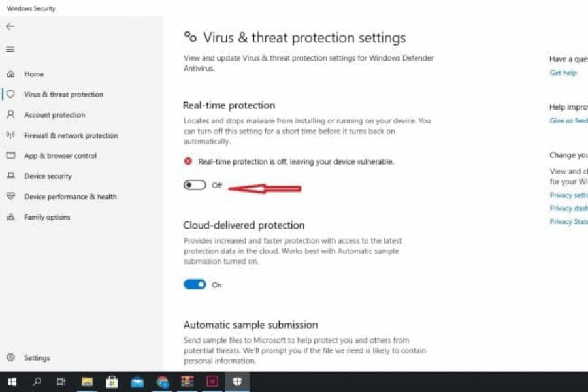Click the Home house icon
The width and height of the screenshot is (588, 392).
point(10,74)
